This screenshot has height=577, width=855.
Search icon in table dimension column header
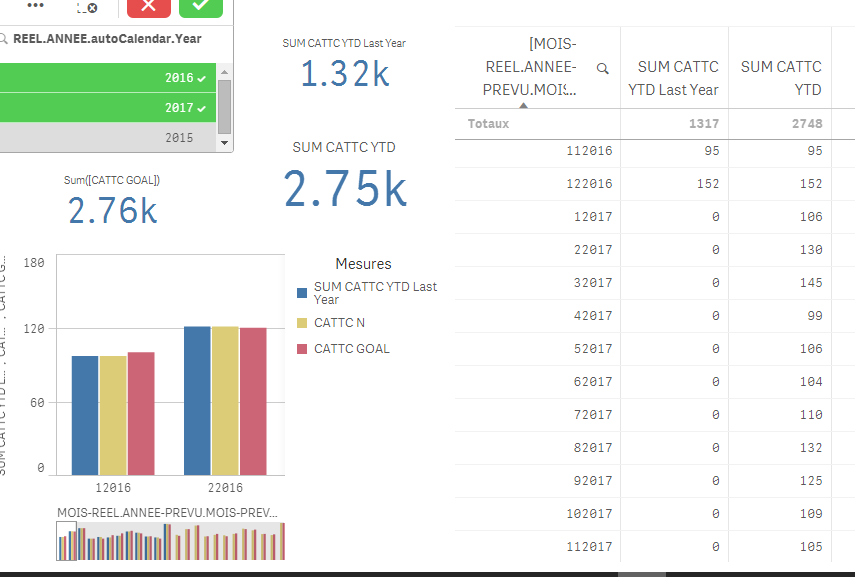[x=603, y=69]
